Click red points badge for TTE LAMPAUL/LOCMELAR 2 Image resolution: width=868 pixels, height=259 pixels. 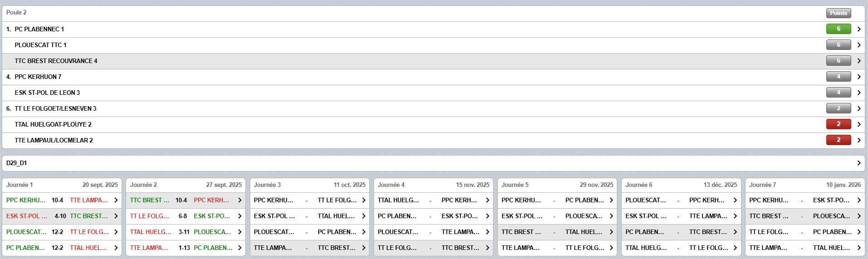(838, 140)
